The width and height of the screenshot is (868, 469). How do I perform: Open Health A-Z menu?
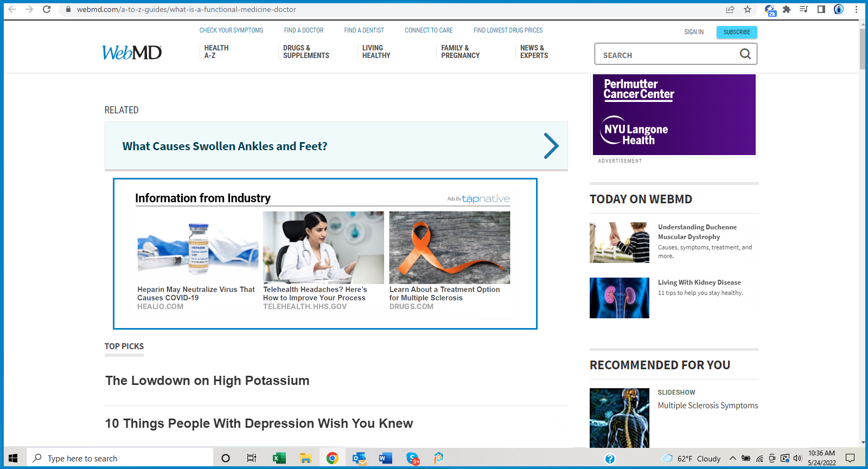tap(216, 52)
